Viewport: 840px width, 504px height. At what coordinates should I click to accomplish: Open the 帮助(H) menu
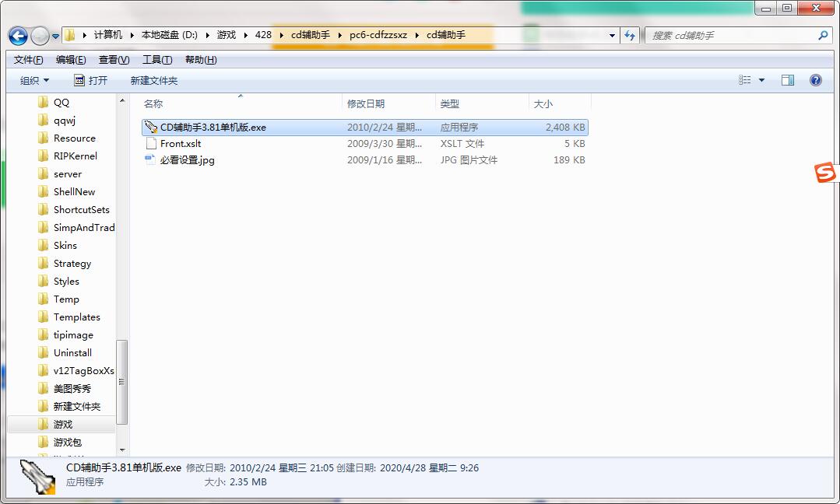(201, 60)
